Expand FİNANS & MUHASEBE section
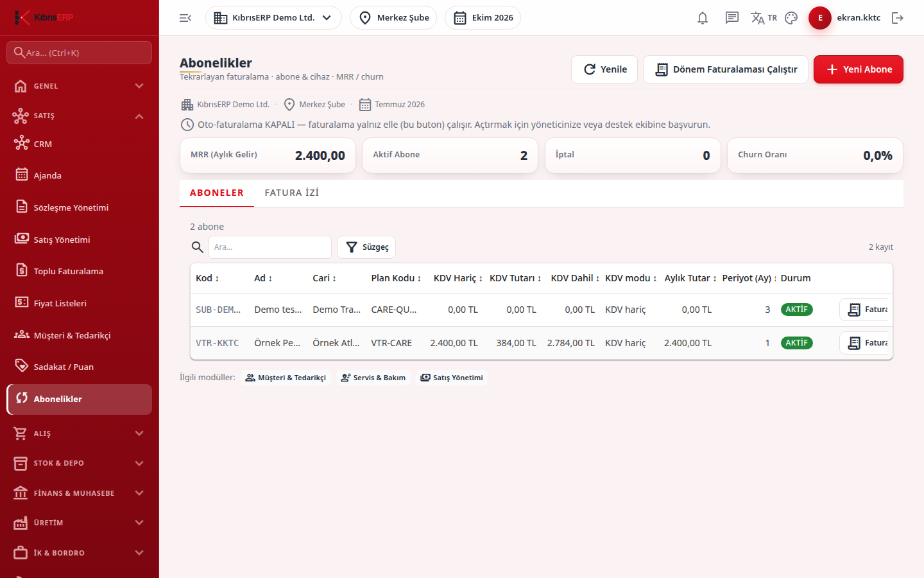The height and width of the screenshot is (578, 924). (x=80, y=493)
